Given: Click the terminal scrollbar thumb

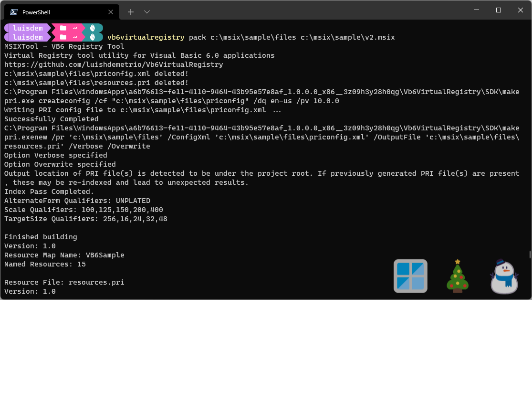Looking at the screenshot, I should [x=530, y=255].
